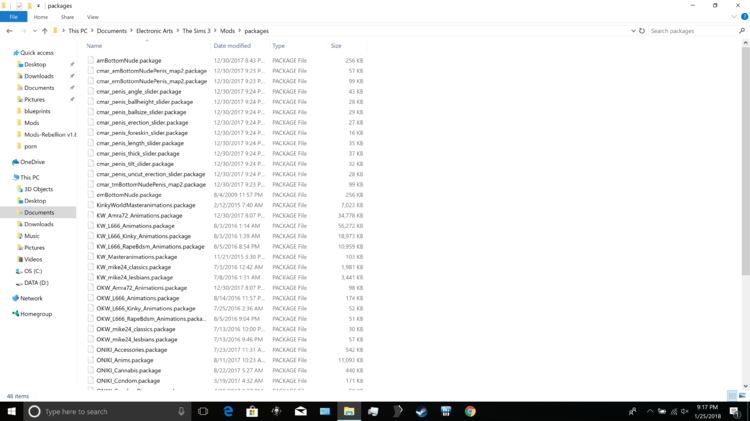This screenshot has height=421, width=750.
Task: Open Action Center notifications icon
Action: (735, 411)
